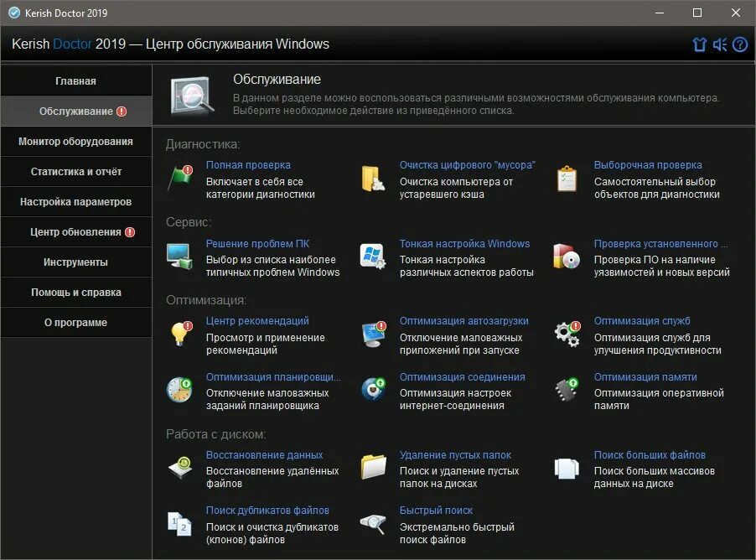Open Поиск дубликатов файлов link
The width and height of the screenshot is (756, 560).
[x=267, y=511]
